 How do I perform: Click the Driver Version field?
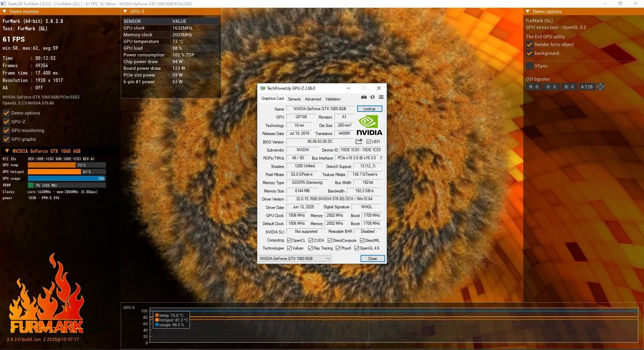(334, 199)
